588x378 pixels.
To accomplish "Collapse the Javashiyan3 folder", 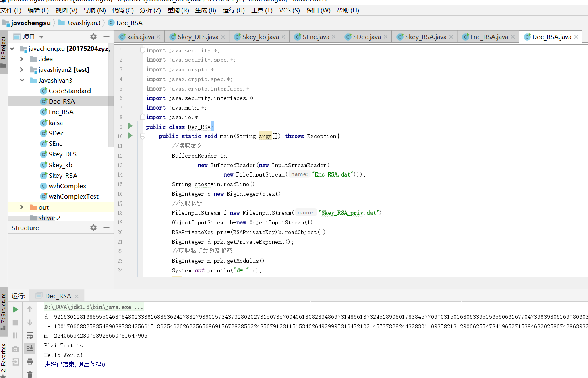I will click(22, 80).
